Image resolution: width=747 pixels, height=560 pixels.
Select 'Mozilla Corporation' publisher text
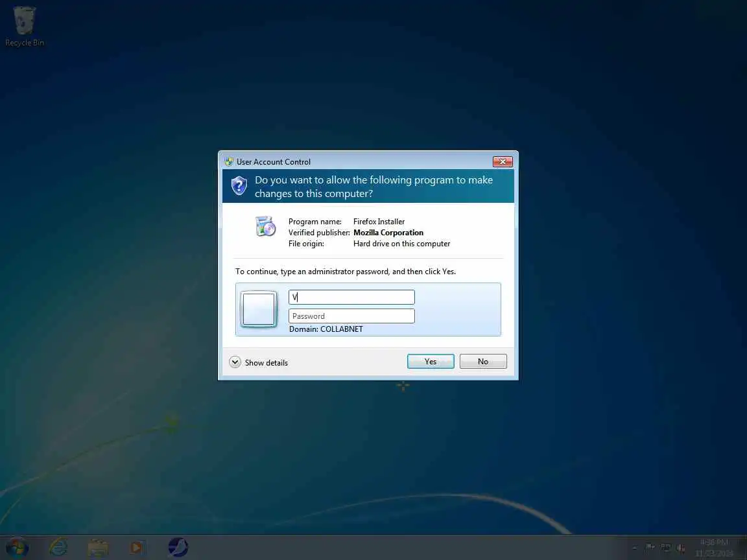point(388,233)
